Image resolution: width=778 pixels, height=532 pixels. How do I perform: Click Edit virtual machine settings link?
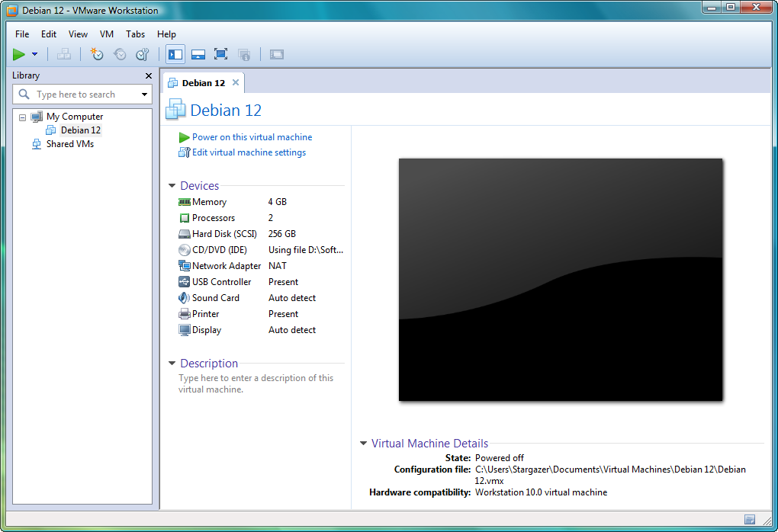click(249, 152)
